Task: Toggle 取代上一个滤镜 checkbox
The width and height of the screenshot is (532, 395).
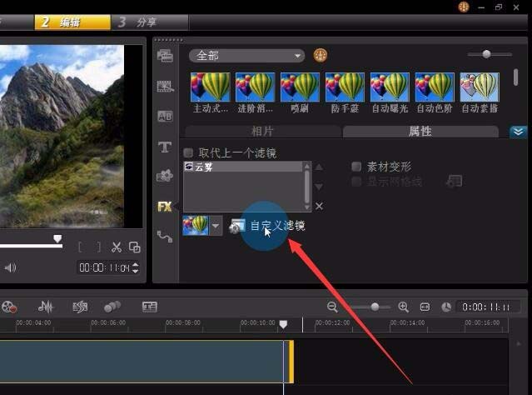Action: pos(188,152)
